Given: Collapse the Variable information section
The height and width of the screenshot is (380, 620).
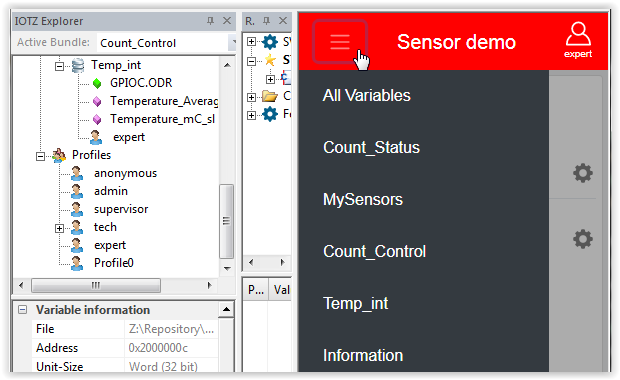Looking at the screenshot, I should (23, 310).
